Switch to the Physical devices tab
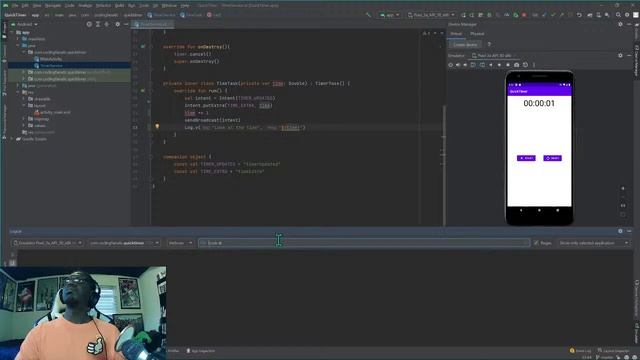Image resolution: width=640 pixels, height=360 pixels. pyautogui.click(x=477, y=34)
